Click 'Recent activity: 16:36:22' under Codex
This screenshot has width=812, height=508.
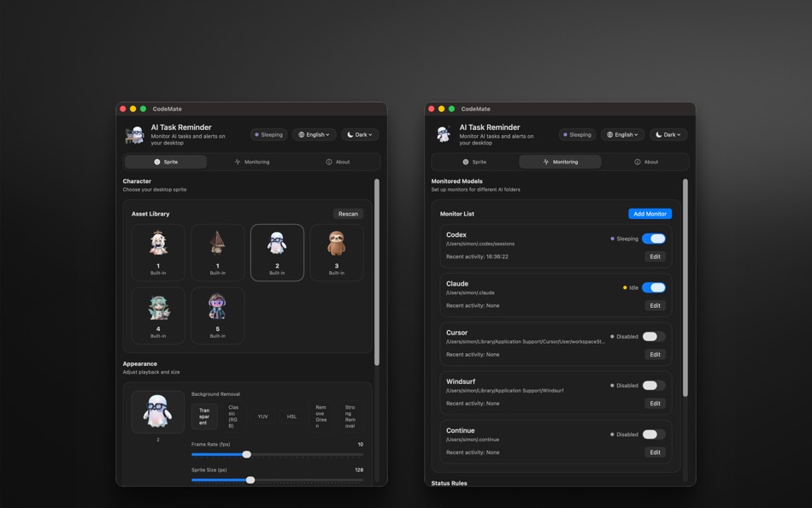(477, 257)
